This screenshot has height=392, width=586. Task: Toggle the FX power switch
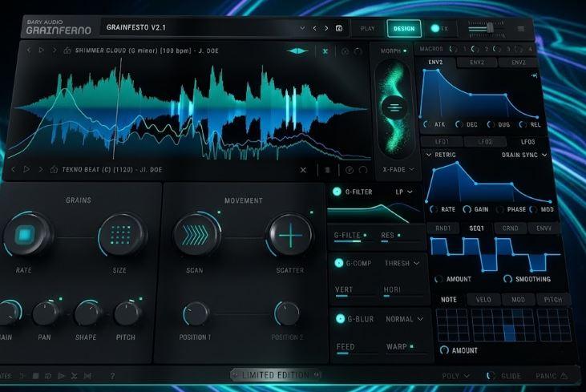pyautogui.click(x=434, y=28)
